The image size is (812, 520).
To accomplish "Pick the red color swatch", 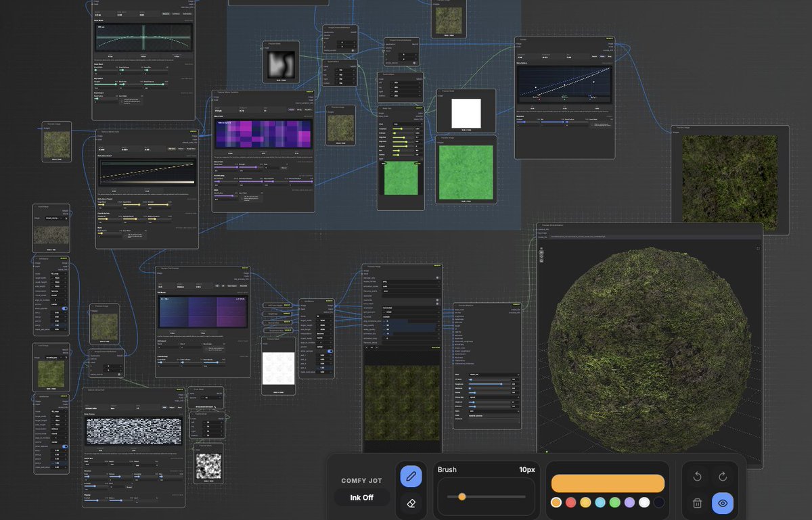I will 570,502.
